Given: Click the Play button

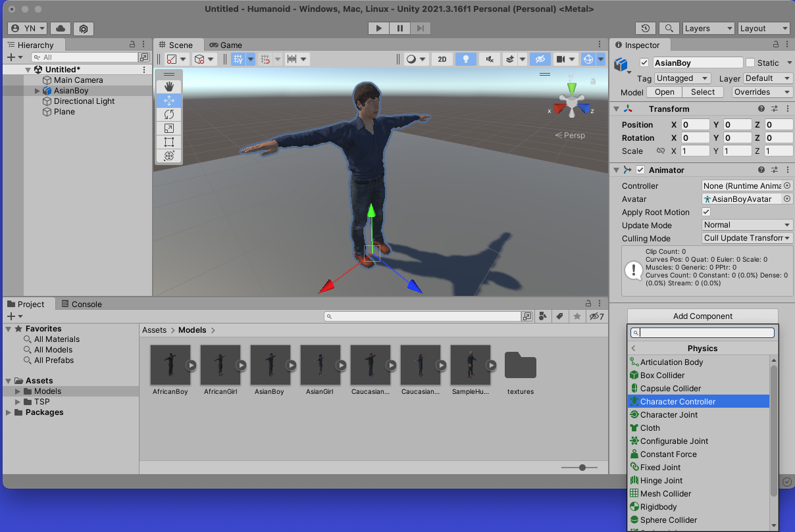Looking at the screenshot, I should [x=378, y=28].
